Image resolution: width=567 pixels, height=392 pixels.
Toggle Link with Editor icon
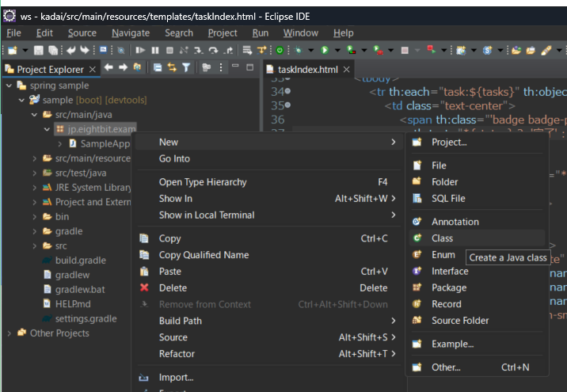172,67
